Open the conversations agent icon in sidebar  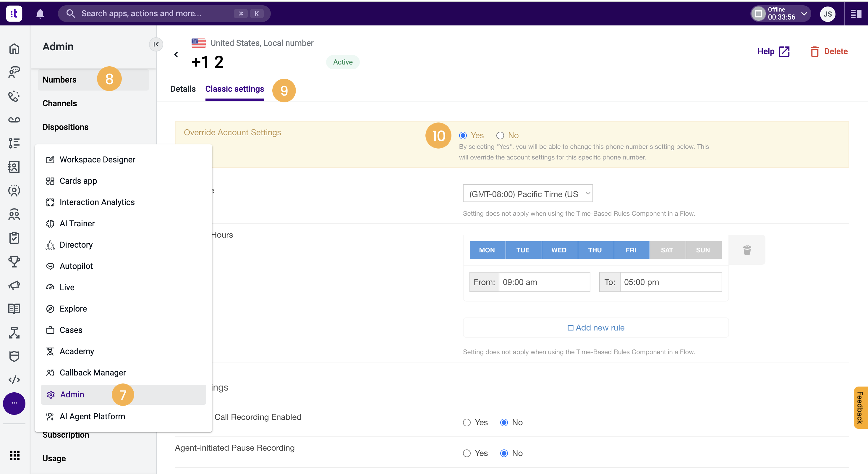pyautogui.click(x=14, y=72)
